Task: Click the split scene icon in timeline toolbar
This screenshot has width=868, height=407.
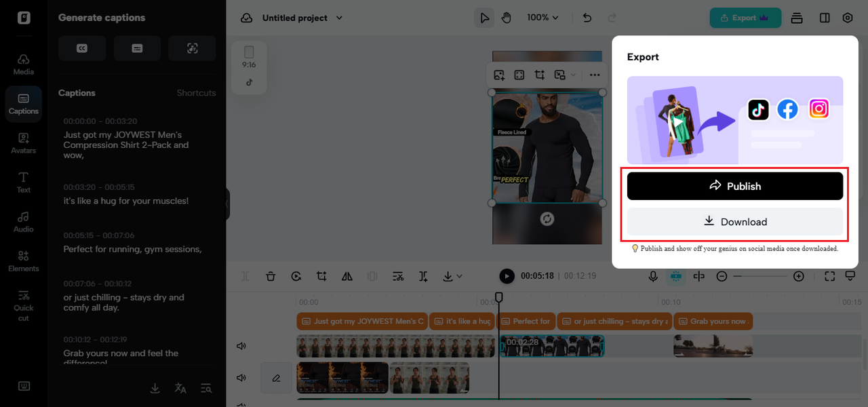Action: [x=423, y=276]
